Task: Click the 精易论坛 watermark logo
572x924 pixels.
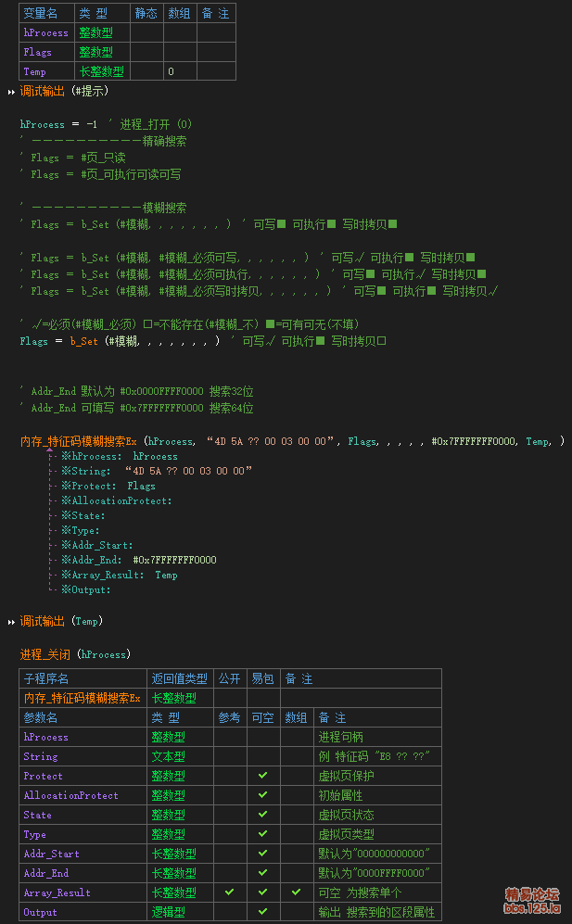Action: pyautogui.click(x=532, y=900)
